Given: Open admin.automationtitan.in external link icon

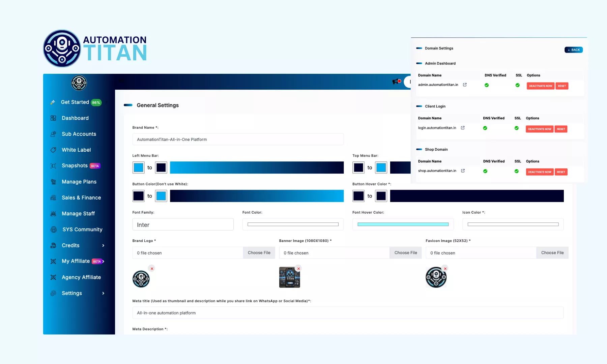Looking at the screenshot, I should pyautogui.click(x=465, y=85).
